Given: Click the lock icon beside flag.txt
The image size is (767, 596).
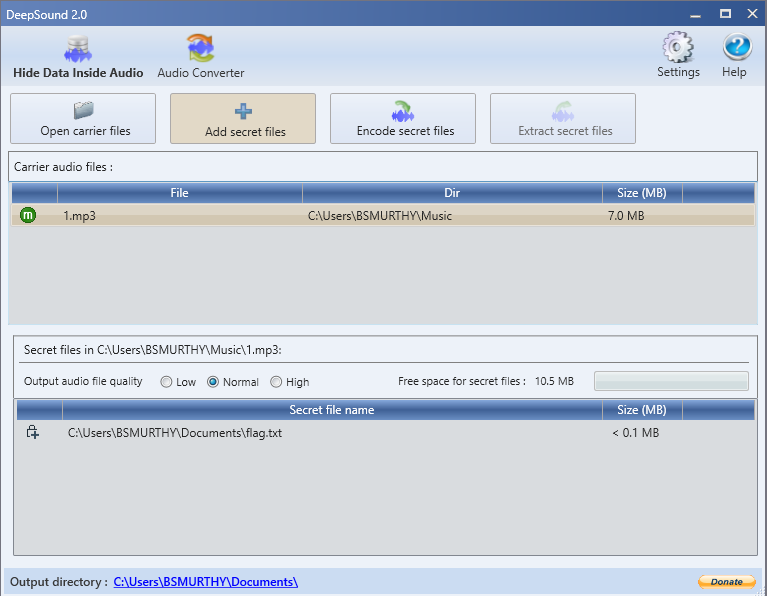Looking at the screenshot, I should (32, 432).
